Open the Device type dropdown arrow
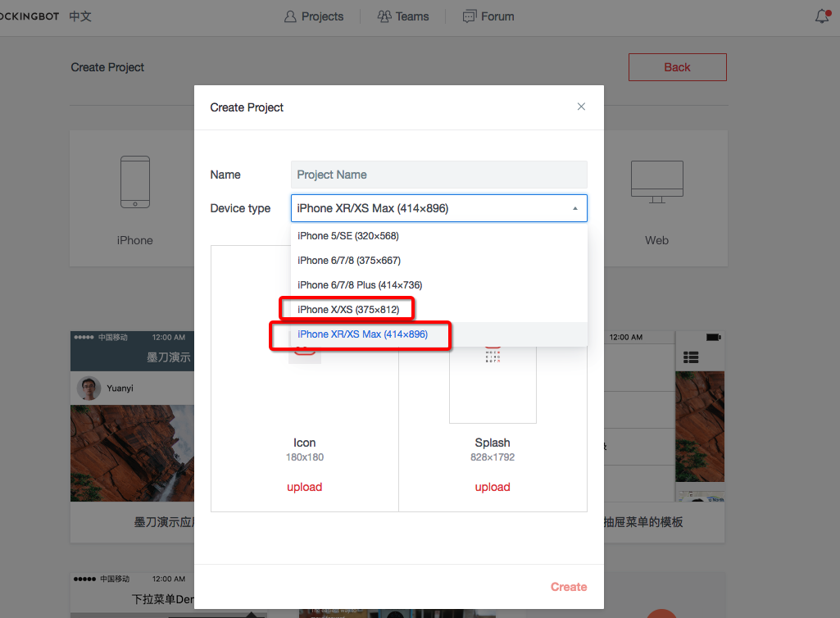 tap(574, 208)
